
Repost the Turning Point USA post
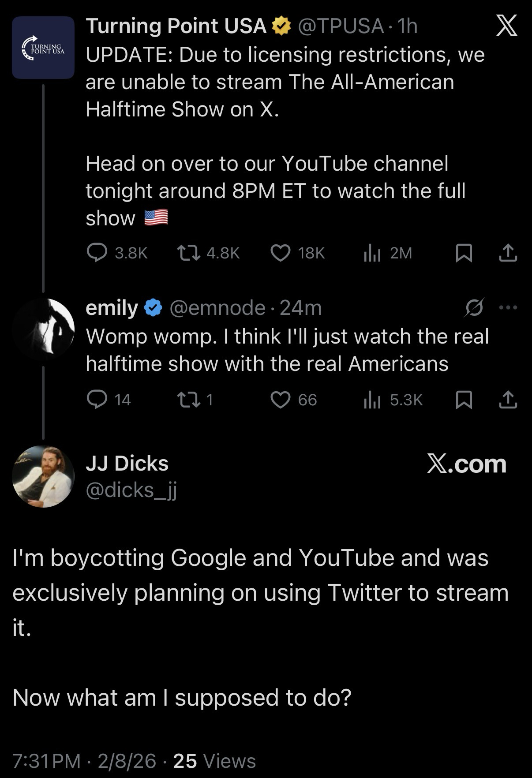(189, 253)
